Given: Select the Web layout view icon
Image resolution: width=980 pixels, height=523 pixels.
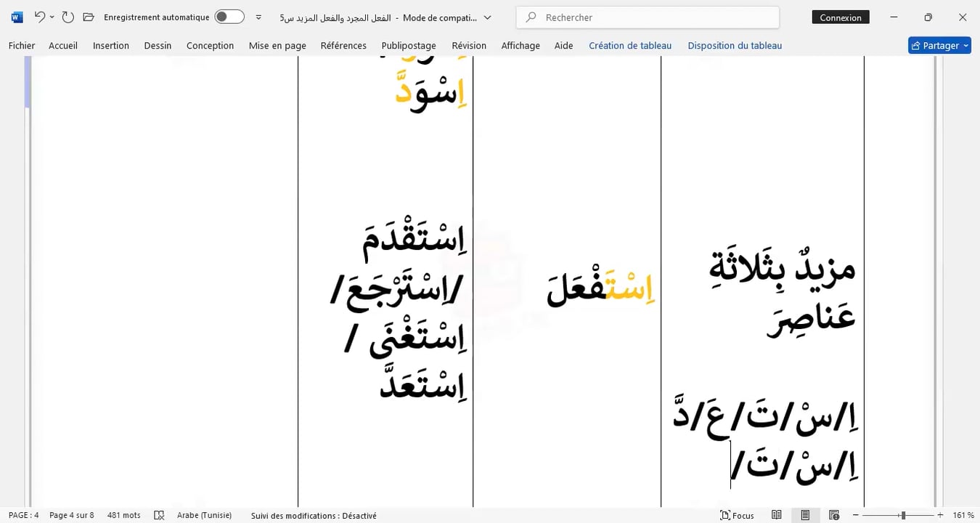Looking at the screenshot, I should (x=834, y=515).
